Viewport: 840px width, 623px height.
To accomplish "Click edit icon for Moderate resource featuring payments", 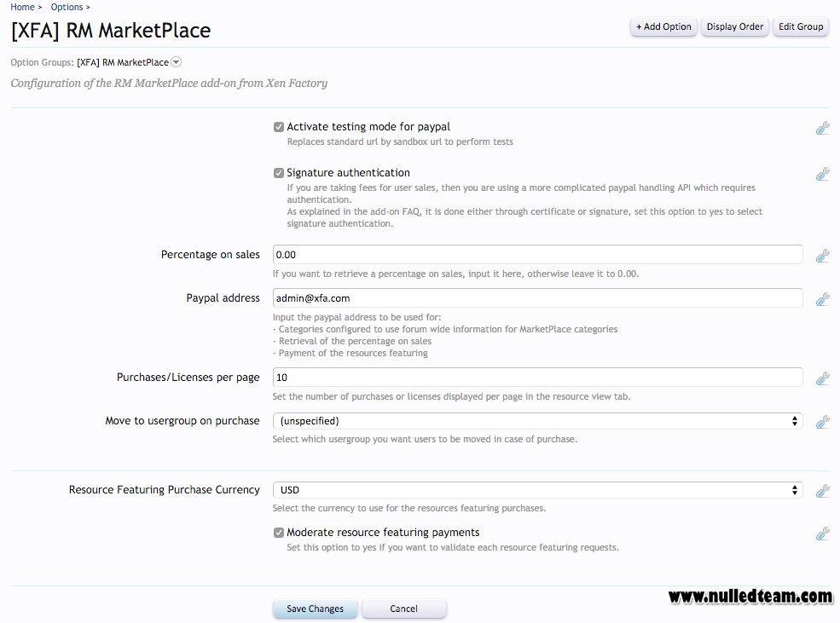I will 823,534.
